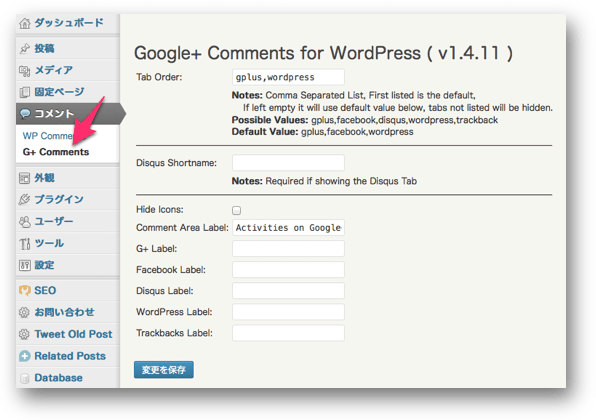
Task: Click the 'Default Value:' text line
Action: tap(322, 132)
